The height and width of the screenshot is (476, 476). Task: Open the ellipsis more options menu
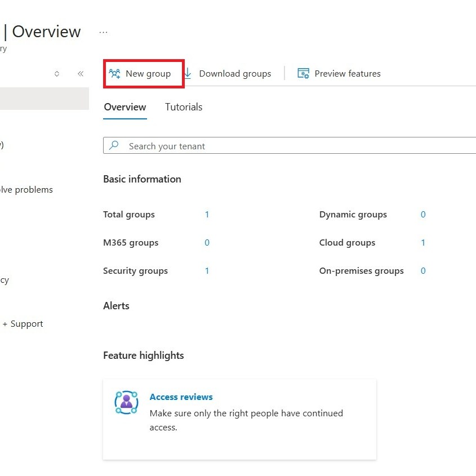(103, 32)
